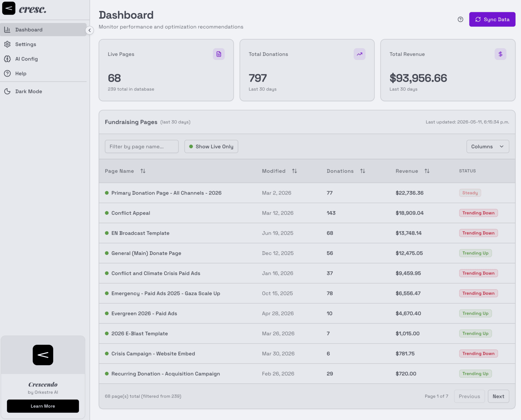
Task: Open the Dashboard menu item
Action: click(x=43, y=30)
